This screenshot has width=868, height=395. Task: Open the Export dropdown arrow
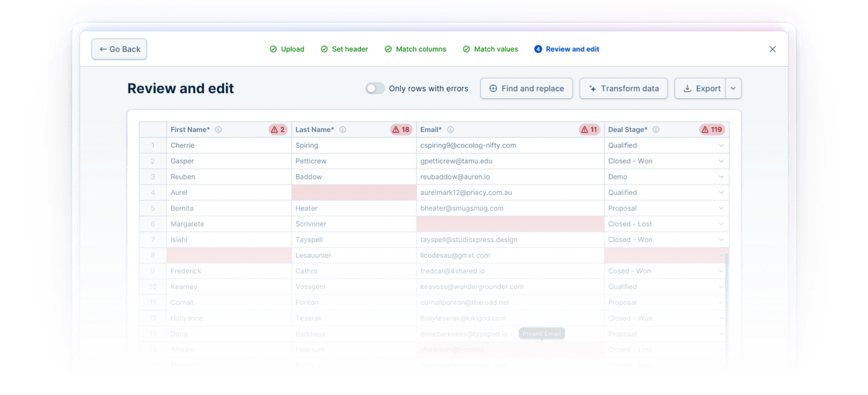pyautogui.click(x=733, y=88)
